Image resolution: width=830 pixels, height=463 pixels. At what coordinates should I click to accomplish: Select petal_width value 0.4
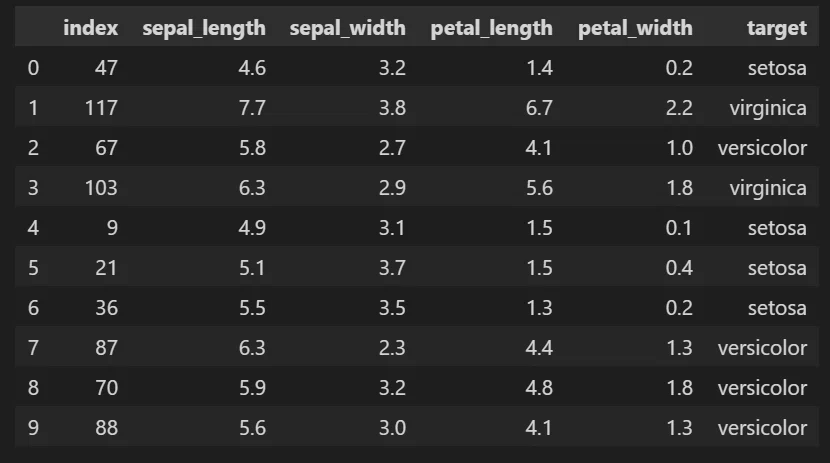(x=679, y=268)
